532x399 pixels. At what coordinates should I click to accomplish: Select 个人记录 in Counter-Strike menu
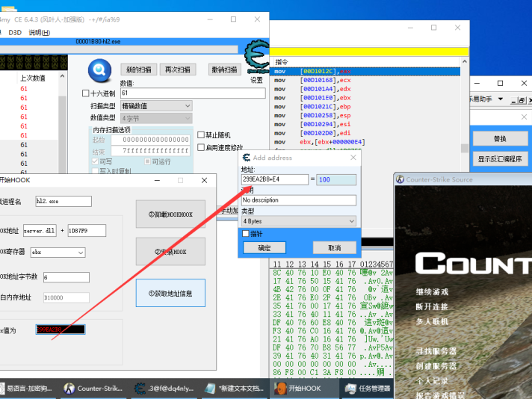(x=432, y=380)
